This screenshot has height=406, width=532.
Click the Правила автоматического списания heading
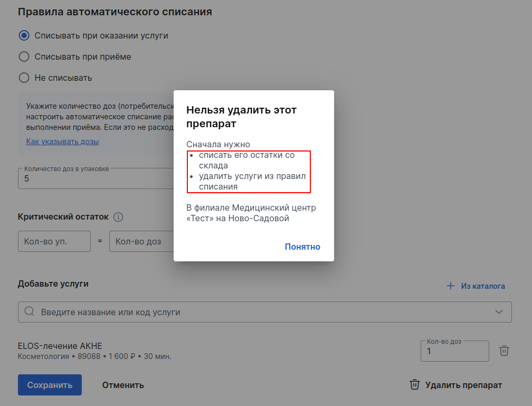tap(115, 12)
